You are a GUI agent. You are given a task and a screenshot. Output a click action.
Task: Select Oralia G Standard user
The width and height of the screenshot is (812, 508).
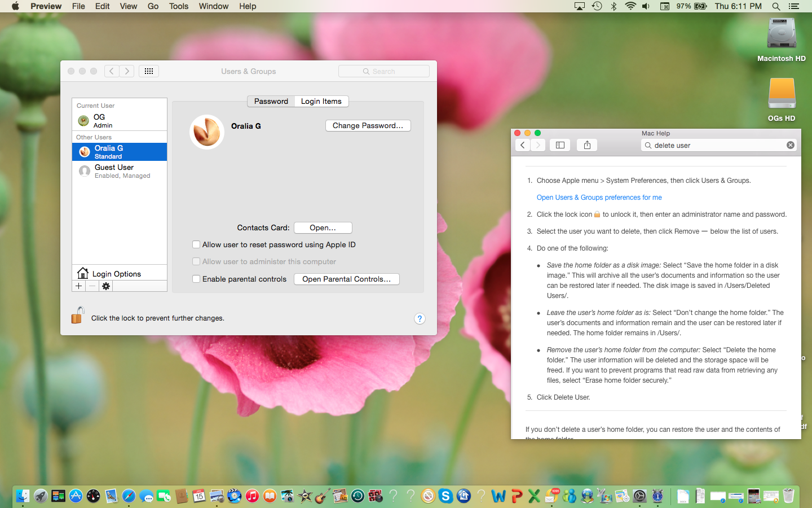[120, 152]
